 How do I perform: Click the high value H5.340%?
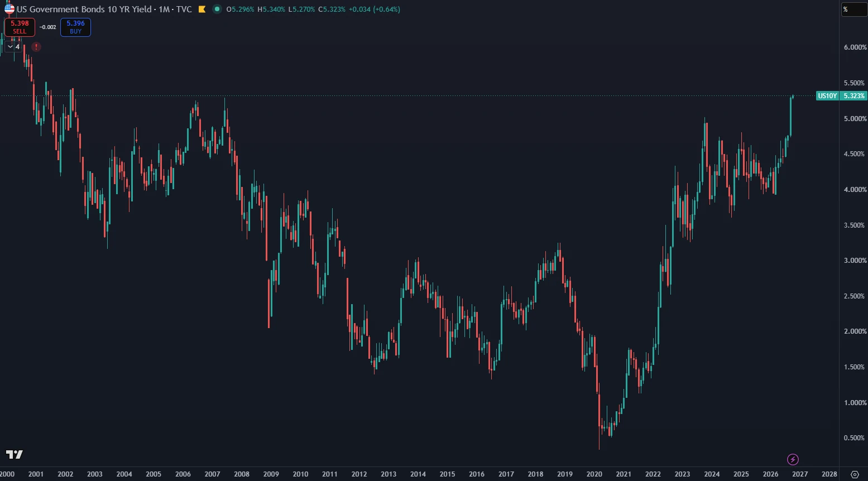tap(271, 9)
